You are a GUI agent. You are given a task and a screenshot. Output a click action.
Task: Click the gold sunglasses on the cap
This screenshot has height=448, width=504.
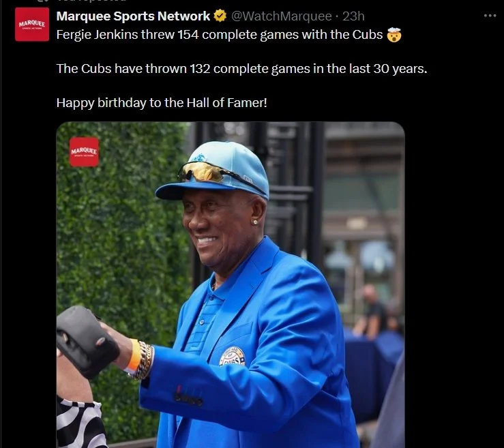click(203, 173)
